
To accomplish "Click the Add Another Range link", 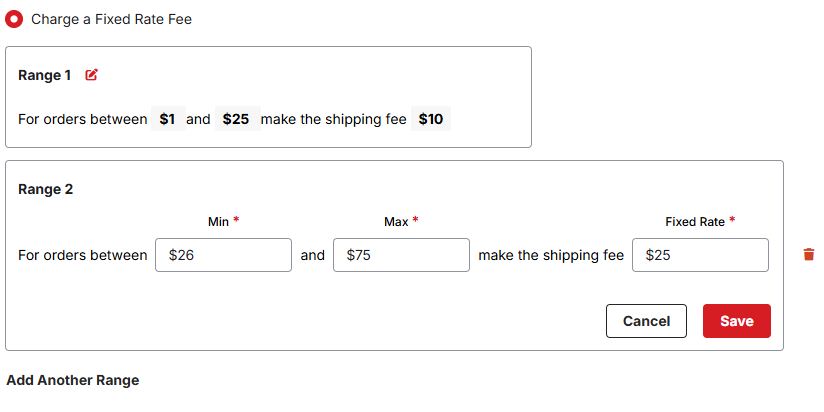I will (72, 380).
